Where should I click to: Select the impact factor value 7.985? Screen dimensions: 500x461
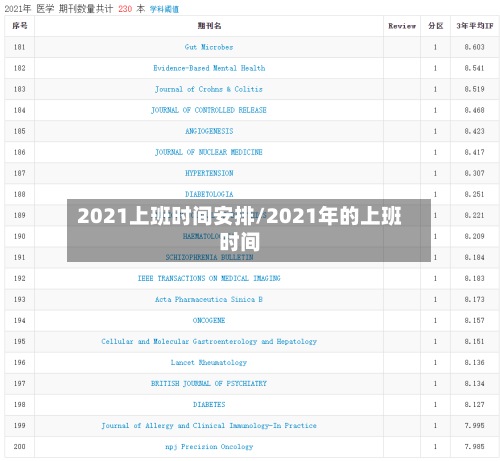pos(474,446)
